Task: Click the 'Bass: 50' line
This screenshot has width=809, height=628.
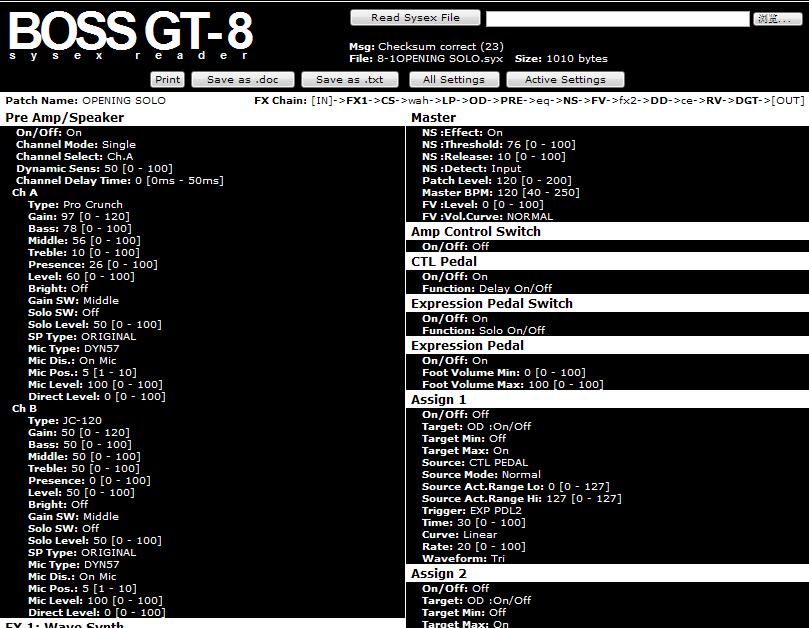Action: tap(80, 444)
